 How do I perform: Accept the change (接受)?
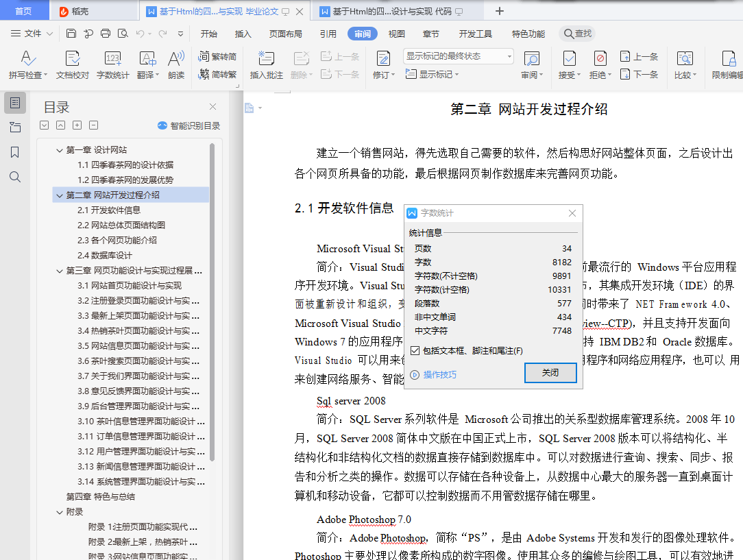pos(569,64)
